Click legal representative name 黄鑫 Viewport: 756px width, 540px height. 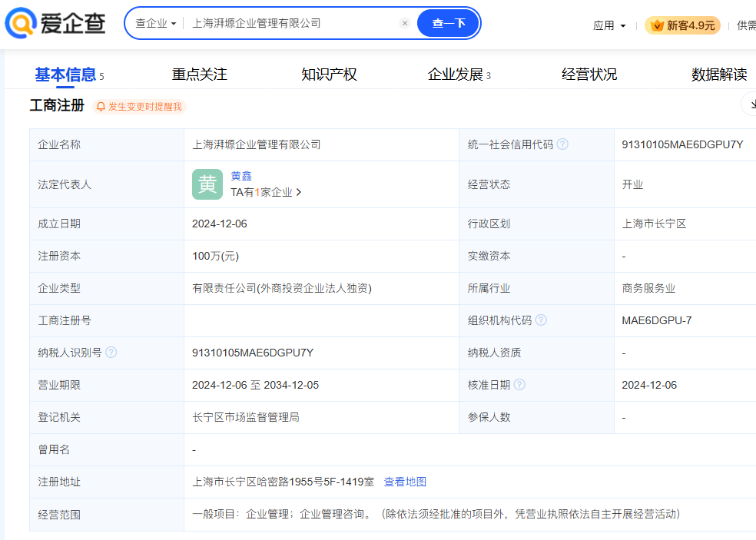pyautogui.click(x=241, y=176)
